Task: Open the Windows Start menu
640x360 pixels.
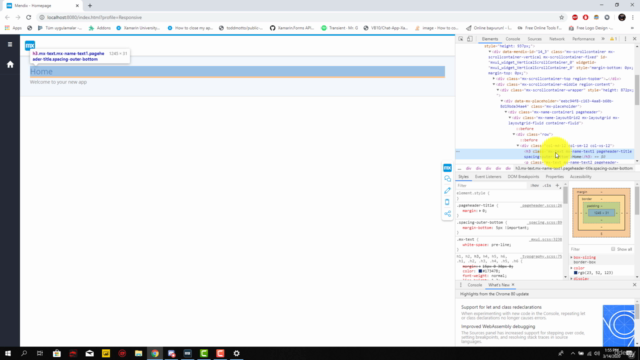Action: [x=8, y=353]
